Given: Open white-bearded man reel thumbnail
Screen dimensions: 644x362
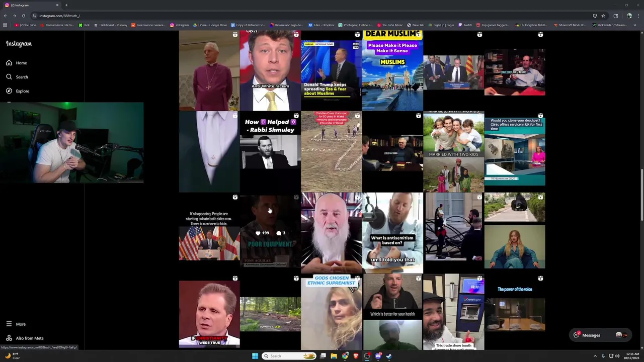Looking at the screenshot, I should pos(332,233).
